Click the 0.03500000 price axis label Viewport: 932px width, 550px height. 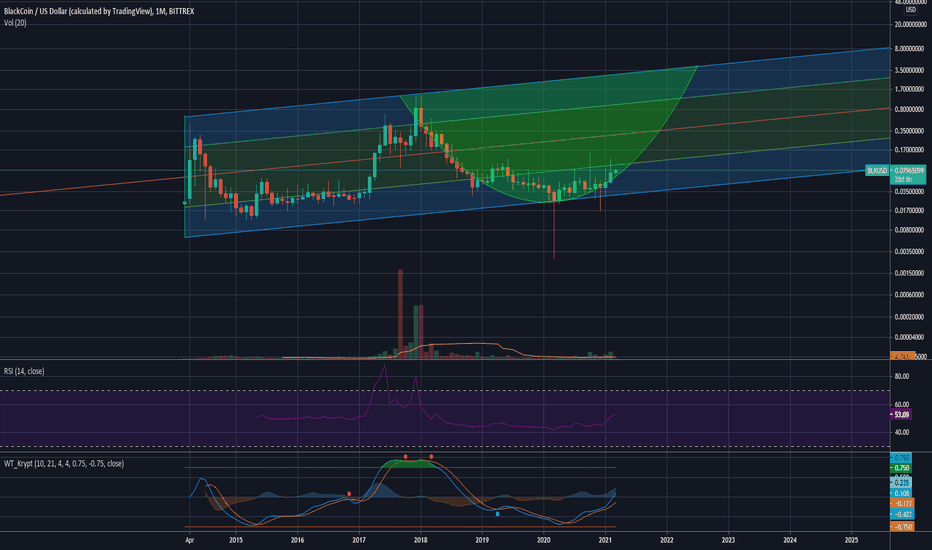click(910, 192)
